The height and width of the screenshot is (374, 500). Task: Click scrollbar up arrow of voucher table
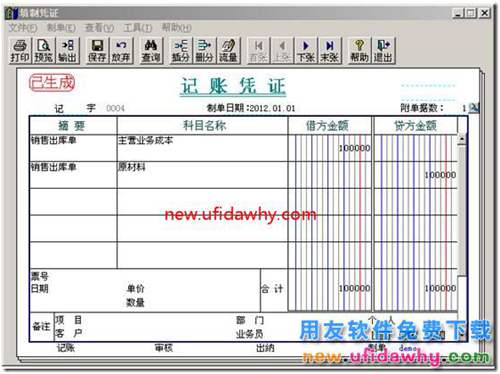(x=462, y=140)
